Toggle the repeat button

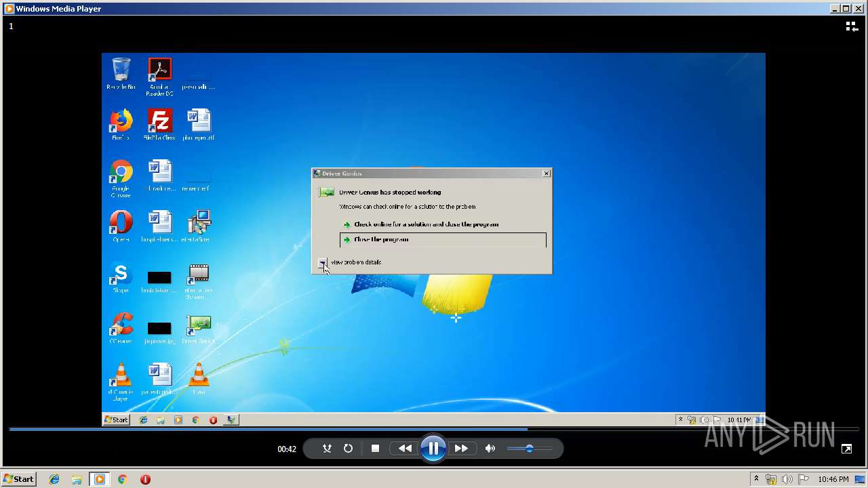348,448
